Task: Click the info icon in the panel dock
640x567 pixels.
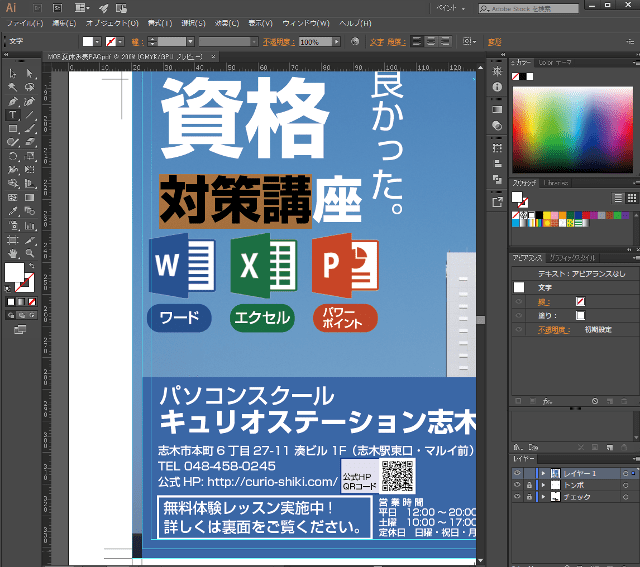Action: pyautogui.click(x=497, y=87)
